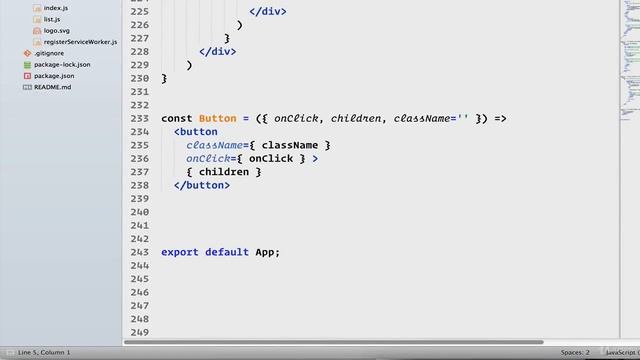Click the minimap code overview

(x=630, y=61)
